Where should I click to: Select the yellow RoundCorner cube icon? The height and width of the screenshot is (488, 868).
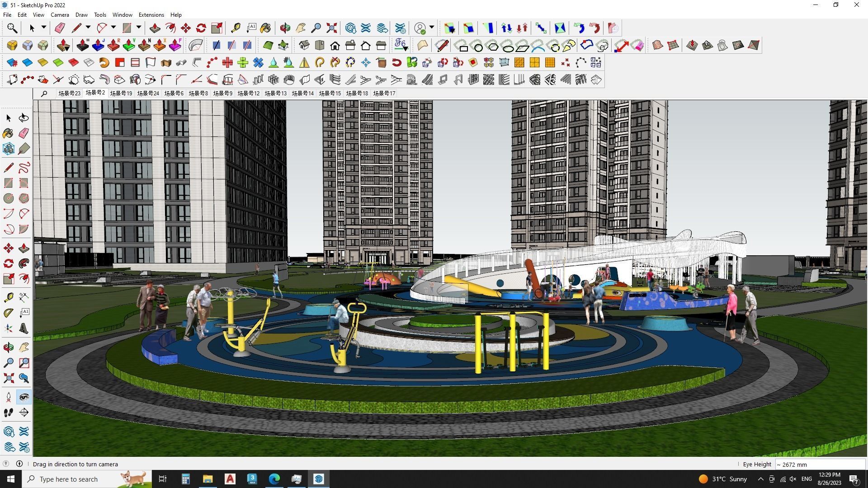tap(12, 45)
